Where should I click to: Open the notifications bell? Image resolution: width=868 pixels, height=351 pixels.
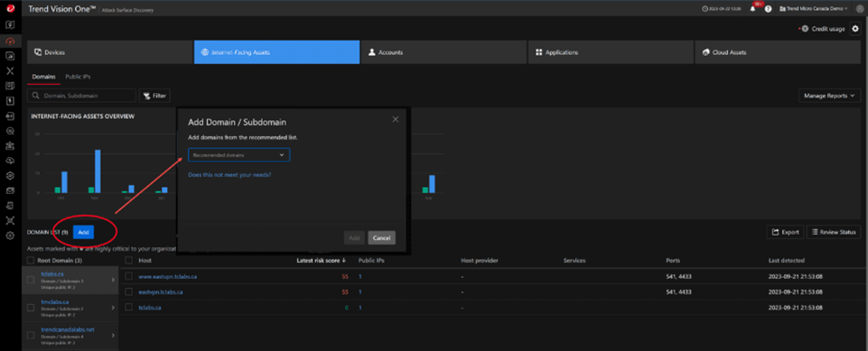[753, 9]
